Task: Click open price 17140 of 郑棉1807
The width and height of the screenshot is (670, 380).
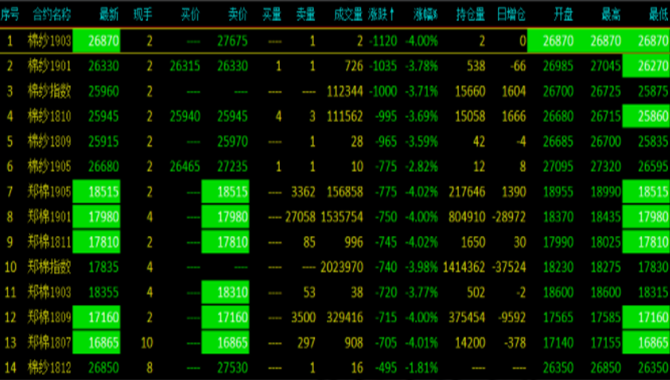Action: pyautogui.click(x=558, y=342)
